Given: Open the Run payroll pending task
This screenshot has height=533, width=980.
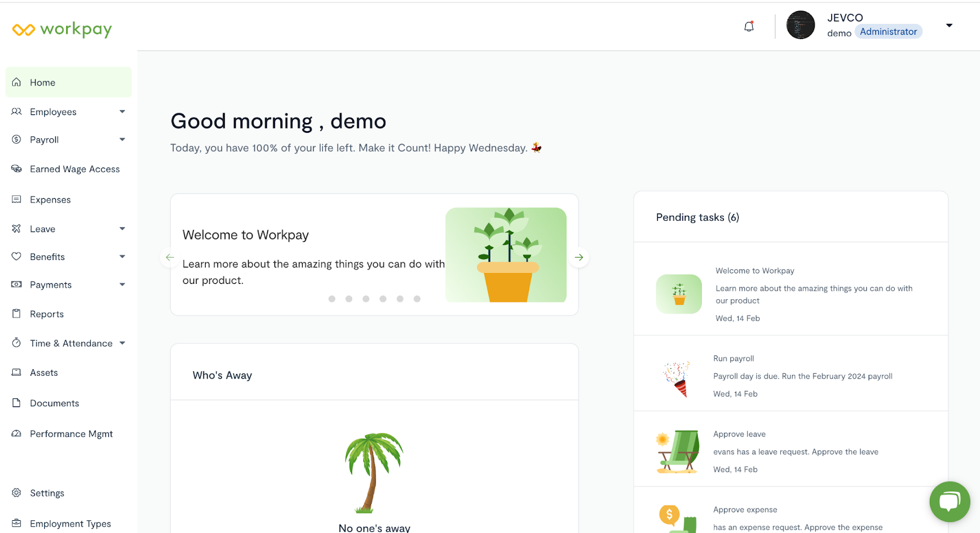Looking at the screenshot, I should pyautogui.click(x=791, y=373).
